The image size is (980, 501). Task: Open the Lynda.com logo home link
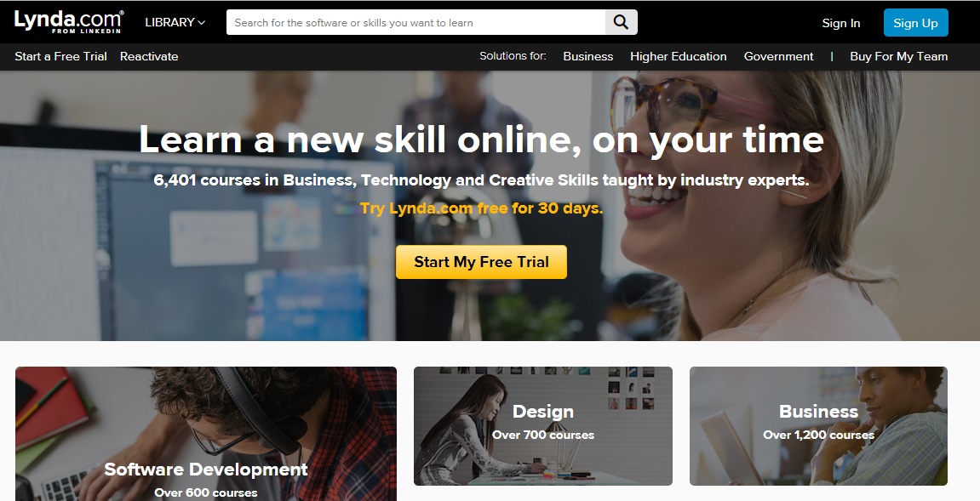pos(69,22)
